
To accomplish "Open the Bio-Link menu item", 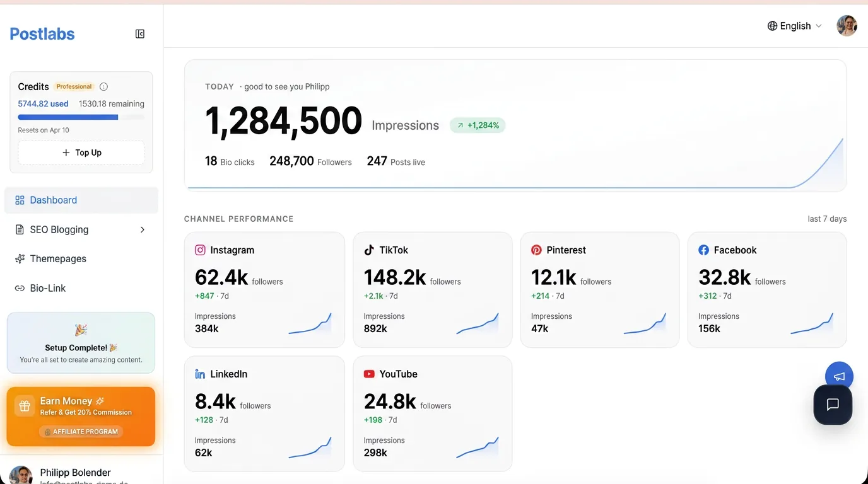I will (x=81, y=288).
